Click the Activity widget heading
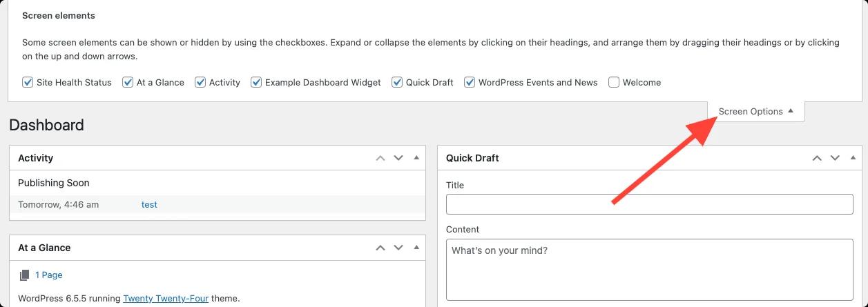 pyautogui.click(x=36, y=158)
